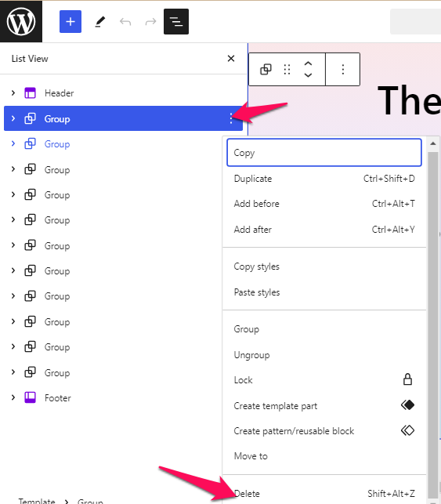The width and height of the screenshot is (441, 504).
Task: Click Lock menu entry with padlock
Action: [x=324, y=380]
